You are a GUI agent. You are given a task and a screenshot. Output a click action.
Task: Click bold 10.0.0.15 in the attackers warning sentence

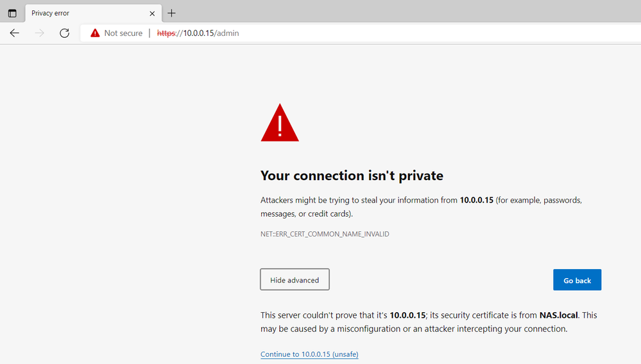476,201
